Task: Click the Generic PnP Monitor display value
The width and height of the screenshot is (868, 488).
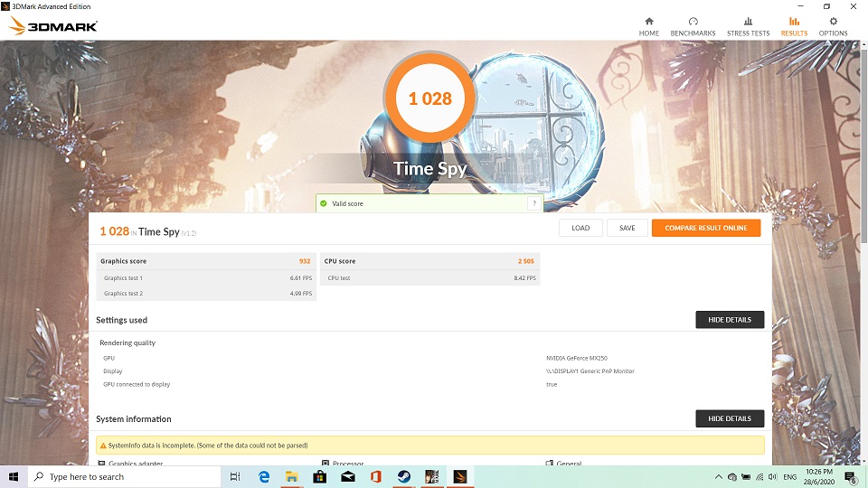Action: (x=590, y=371)
